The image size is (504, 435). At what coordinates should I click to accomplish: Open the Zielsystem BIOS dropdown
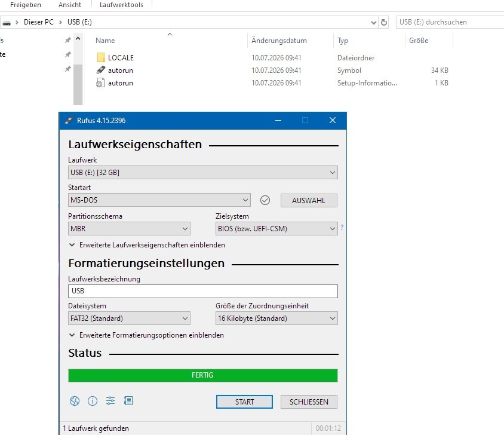(276, 228)
